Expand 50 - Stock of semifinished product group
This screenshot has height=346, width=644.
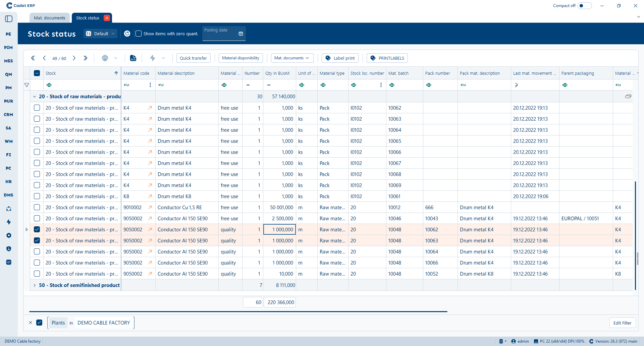point(35,285)
